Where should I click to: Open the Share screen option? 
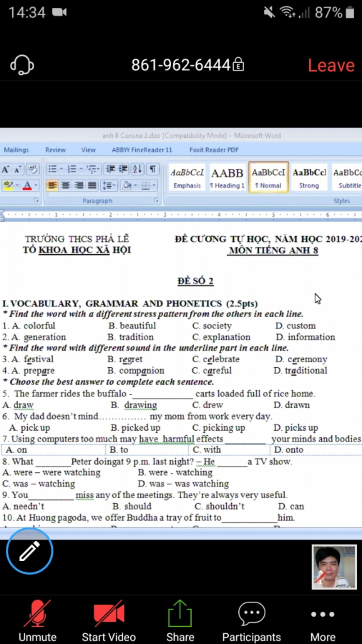(180, 621)
